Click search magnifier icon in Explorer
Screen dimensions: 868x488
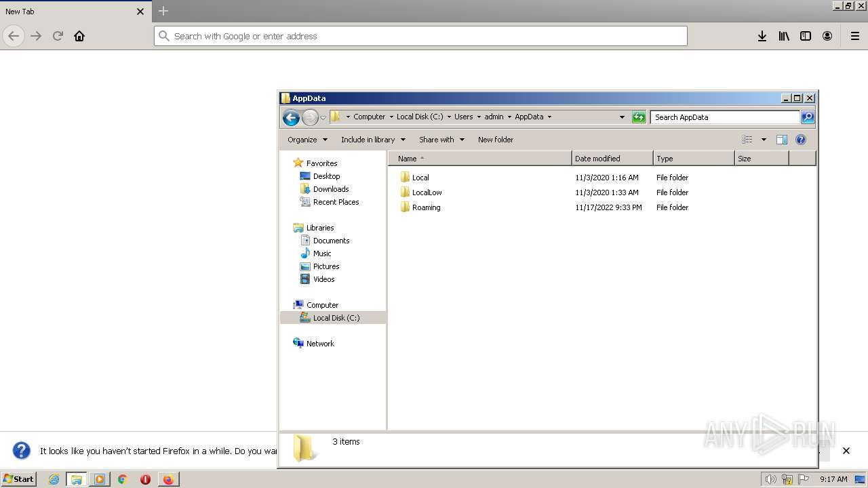click(807, 117)
